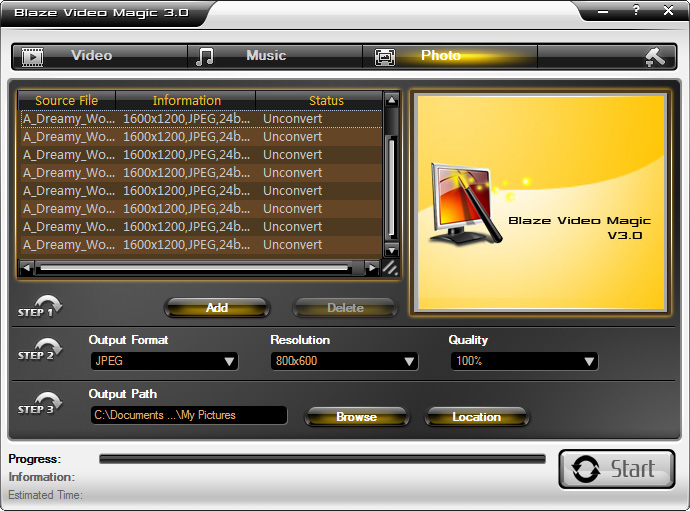Click the file list scroll up arrow
Screen dimensions: 690x511
(391, 100)
